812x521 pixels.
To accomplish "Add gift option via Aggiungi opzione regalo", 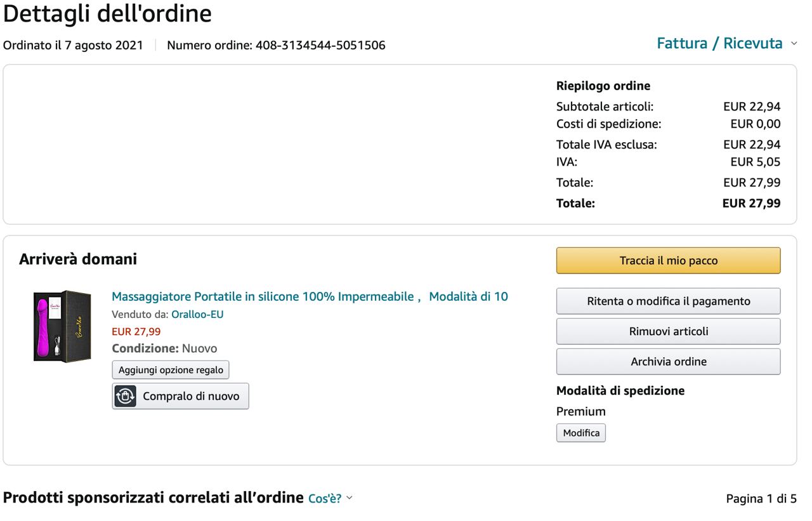I will 171,370.
